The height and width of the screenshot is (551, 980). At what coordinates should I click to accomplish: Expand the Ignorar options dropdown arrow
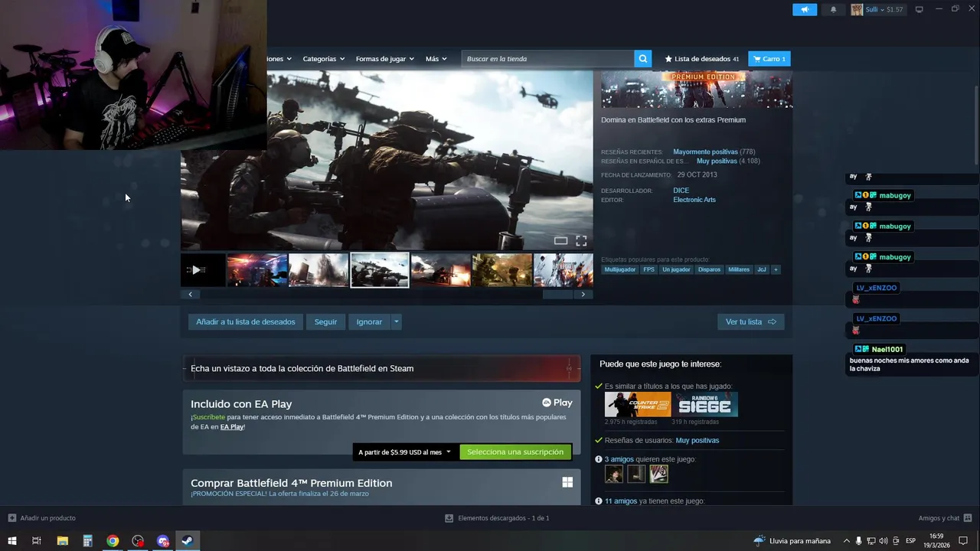tap(396, 321)
